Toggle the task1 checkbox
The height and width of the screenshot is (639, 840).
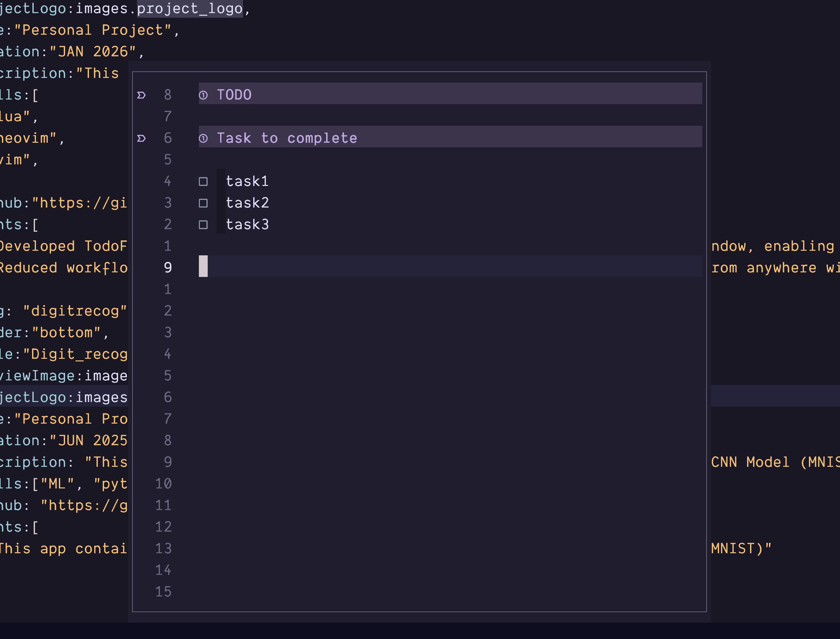point(203,181)
